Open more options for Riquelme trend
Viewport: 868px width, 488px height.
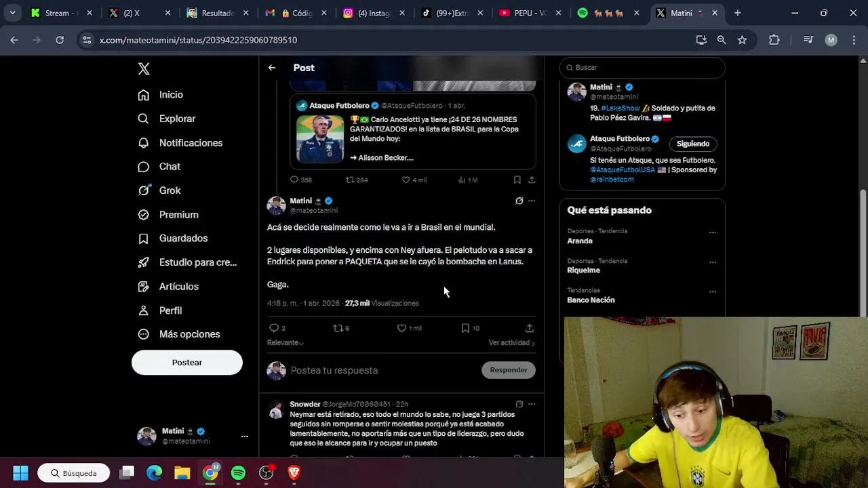coord(713,262)
